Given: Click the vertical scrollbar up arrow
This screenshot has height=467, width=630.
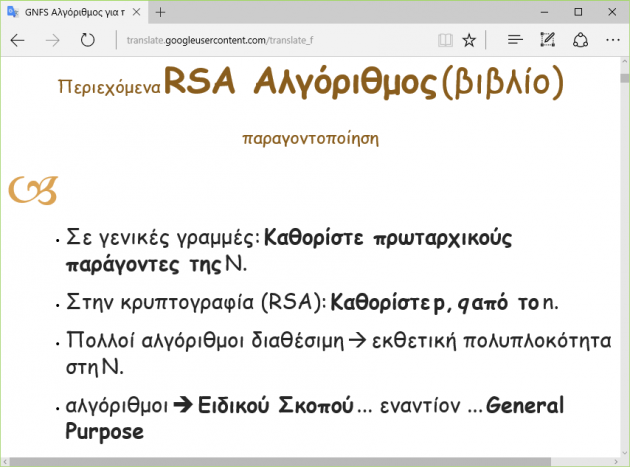Looking at the screenshot, I should pos(625,61).
